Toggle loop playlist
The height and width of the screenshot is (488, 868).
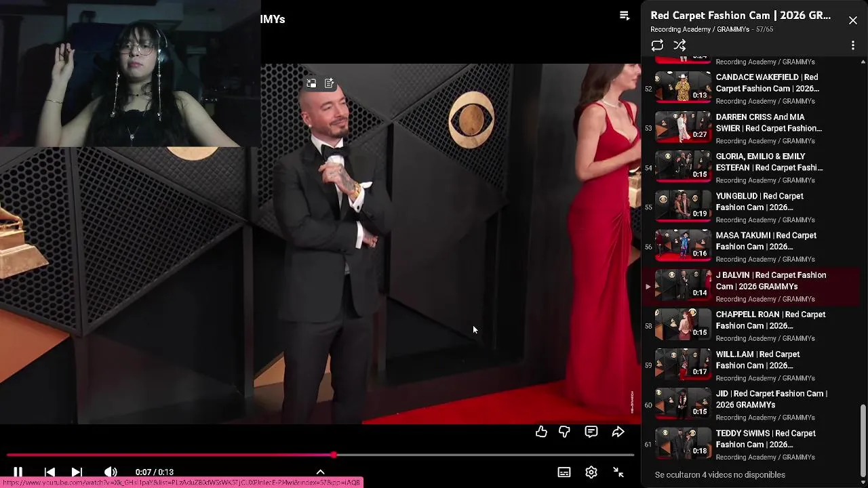[x=657, y=45]
